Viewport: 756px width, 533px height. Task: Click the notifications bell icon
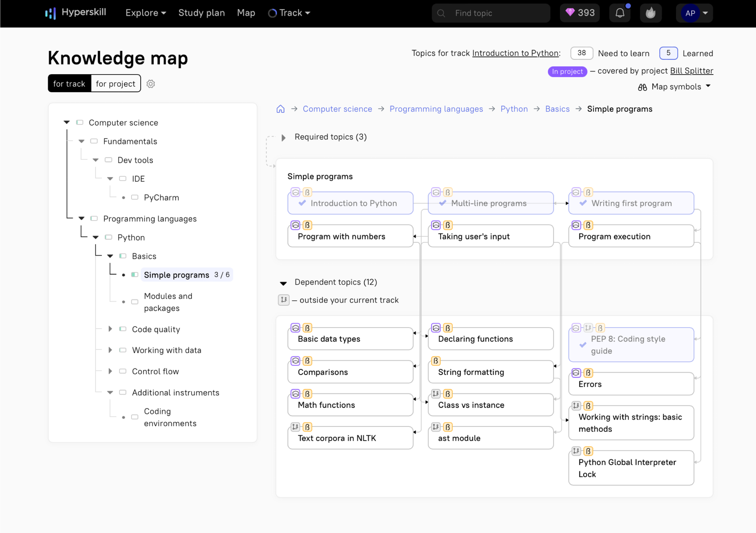620,13
